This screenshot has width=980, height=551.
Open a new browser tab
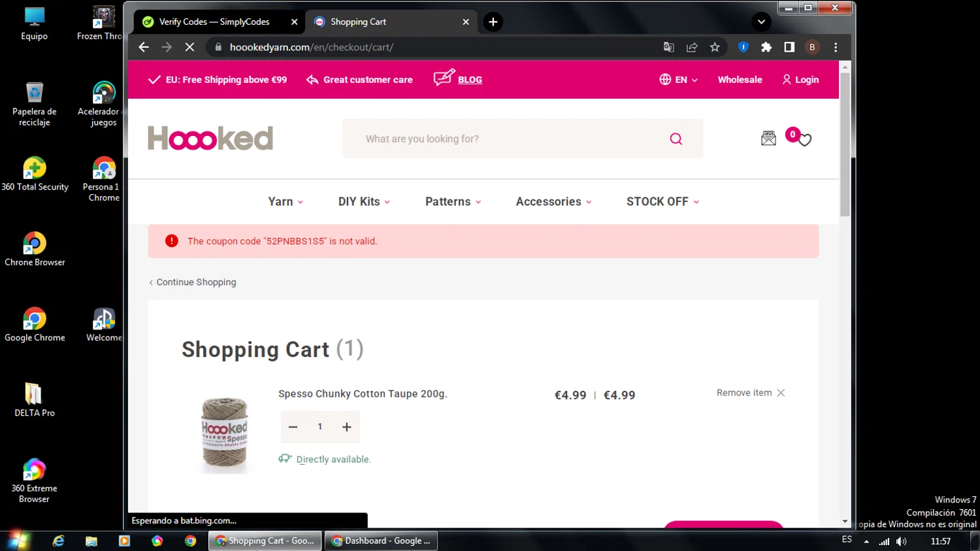coord(493,22)
